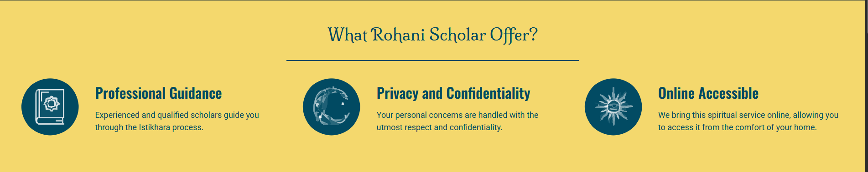
Task: Click the vertical scrollbar at the right edge
Action: tap(866, 86)
